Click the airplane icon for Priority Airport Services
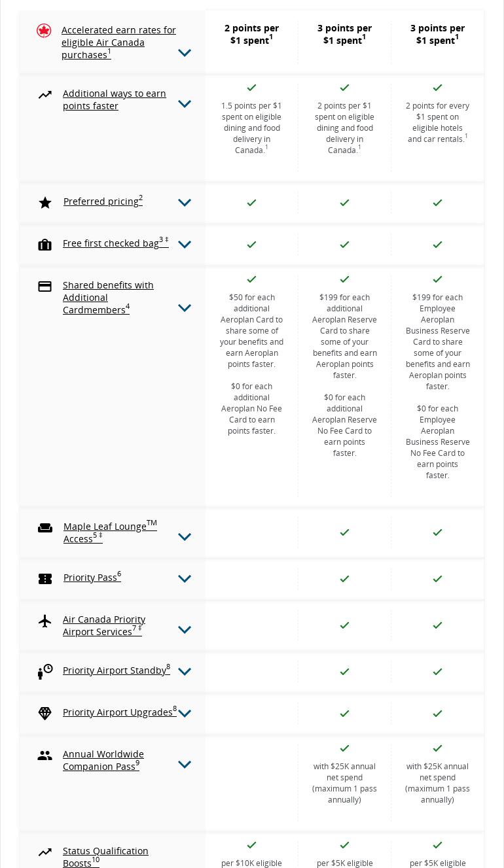This screenshot has width=504, height=868. [x=45, y=621]
